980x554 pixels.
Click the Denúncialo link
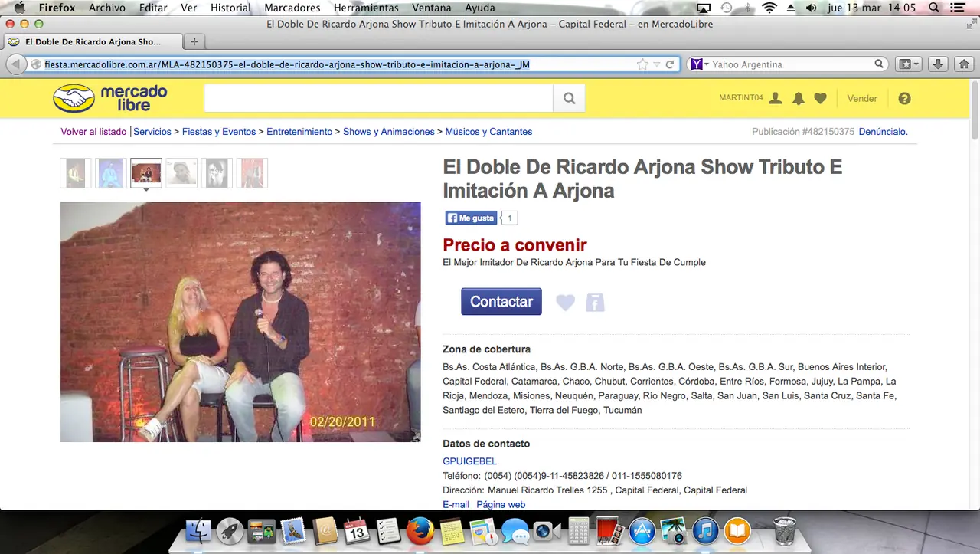click(884, 132)
